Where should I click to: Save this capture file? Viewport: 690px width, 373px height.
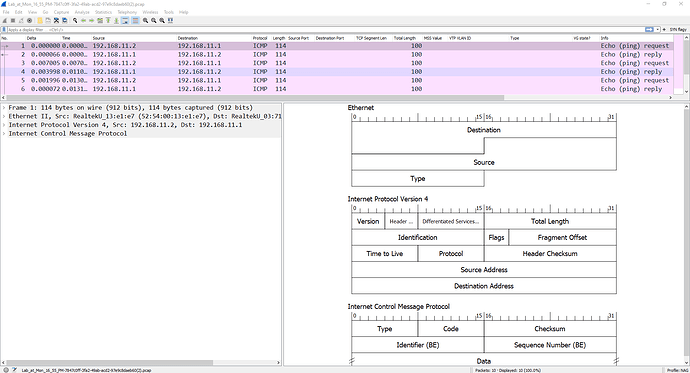(x=48, y=20)
